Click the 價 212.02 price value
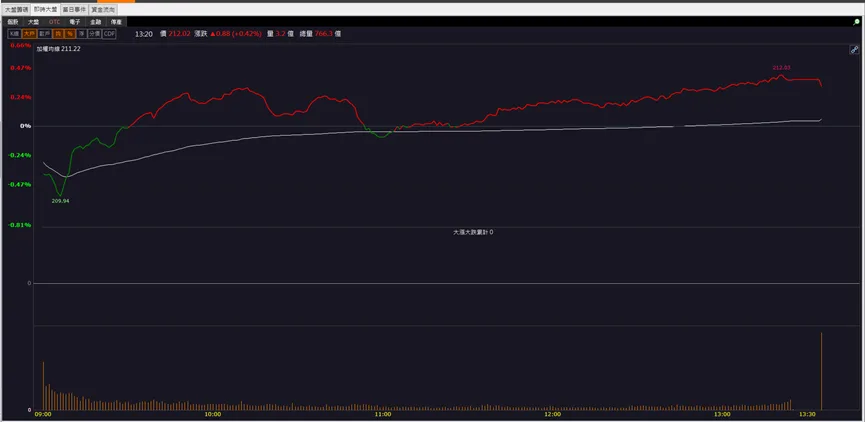865x422 pixels. coord(175,34)
